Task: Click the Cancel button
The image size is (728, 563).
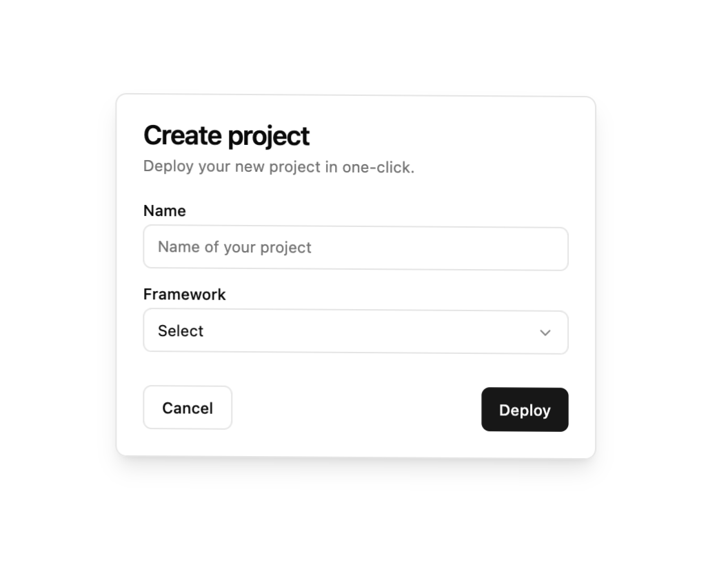Action: [188, 407]
